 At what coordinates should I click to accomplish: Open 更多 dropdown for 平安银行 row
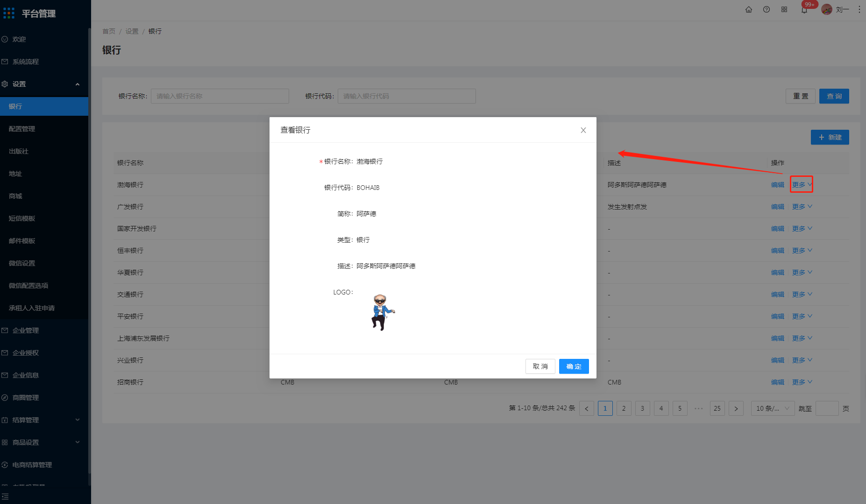802,316
